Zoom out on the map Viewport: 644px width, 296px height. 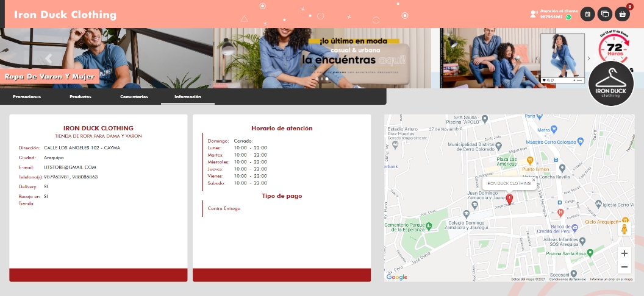coord(624,267)
